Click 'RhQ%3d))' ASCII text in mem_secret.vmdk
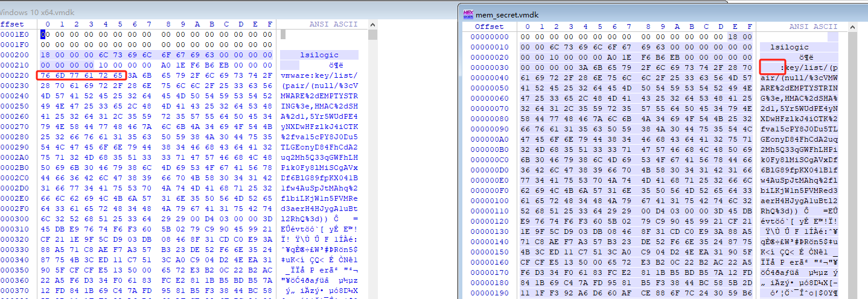The width and height of the screenshot is (868, 299). coord(779,211)
